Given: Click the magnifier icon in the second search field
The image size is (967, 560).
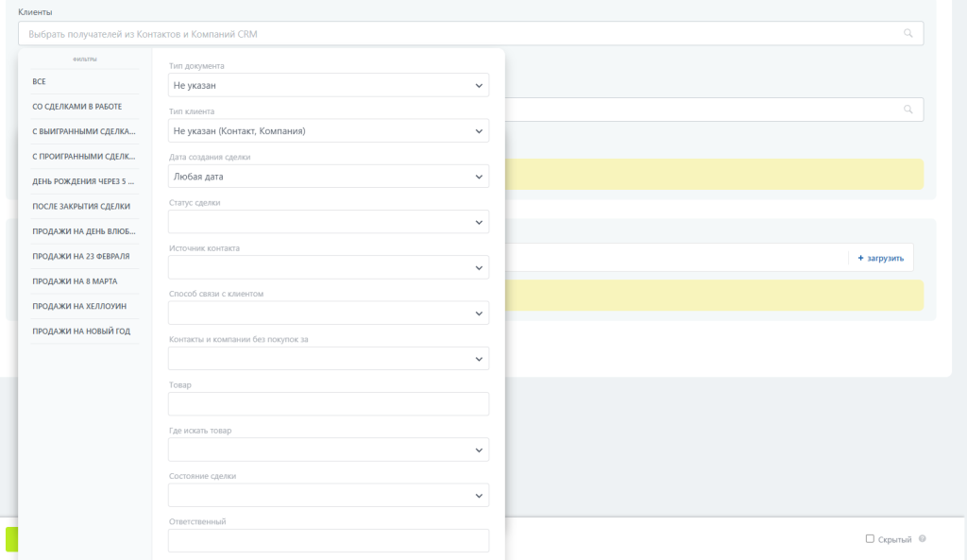Looking at the screenshot, I should 908,110.
